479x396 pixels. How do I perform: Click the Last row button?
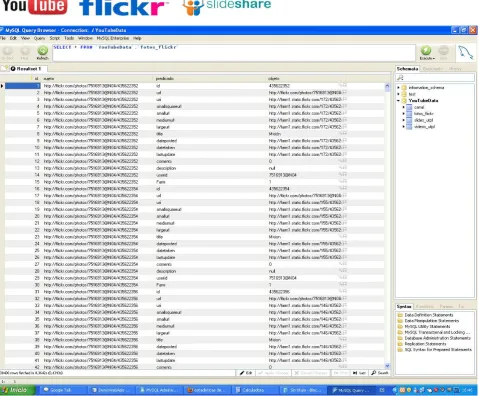pos(359,373)
